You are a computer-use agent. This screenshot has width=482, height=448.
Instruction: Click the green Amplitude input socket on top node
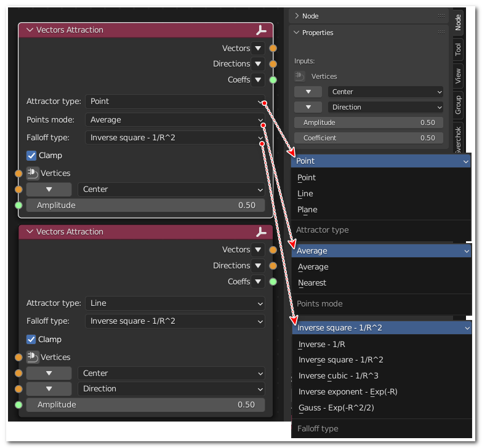coord(18,205)
